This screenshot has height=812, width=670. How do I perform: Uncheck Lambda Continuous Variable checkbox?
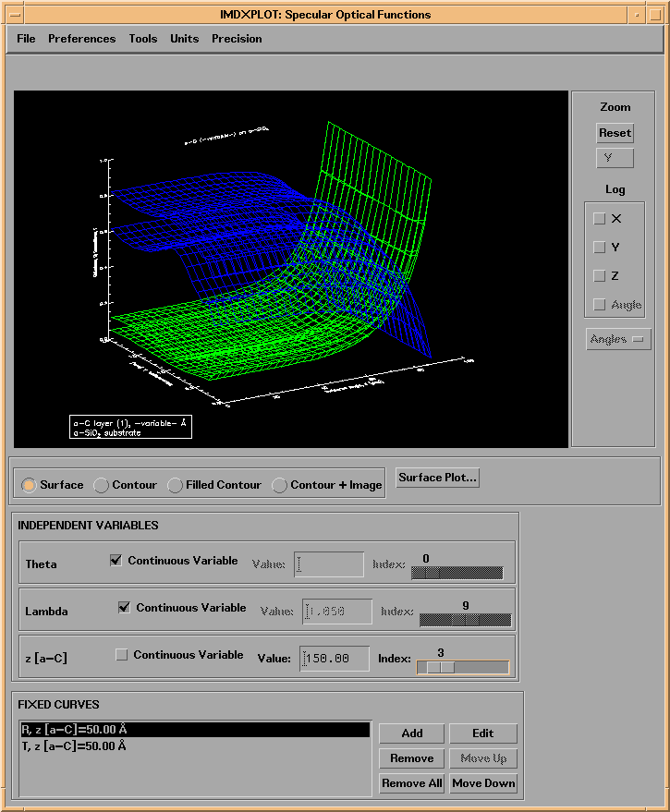coord(125,608)
